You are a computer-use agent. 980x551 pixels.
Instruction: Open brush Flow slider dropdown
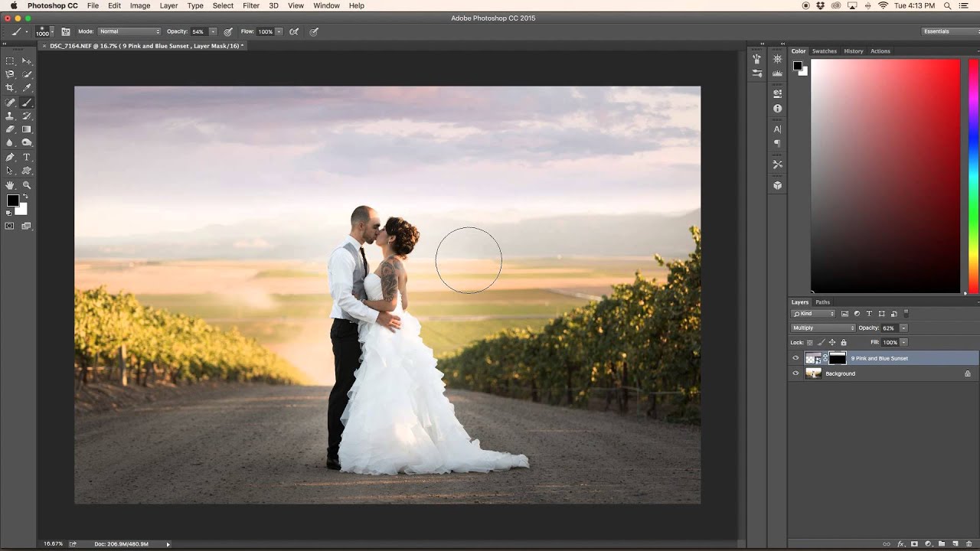[279, 31]
